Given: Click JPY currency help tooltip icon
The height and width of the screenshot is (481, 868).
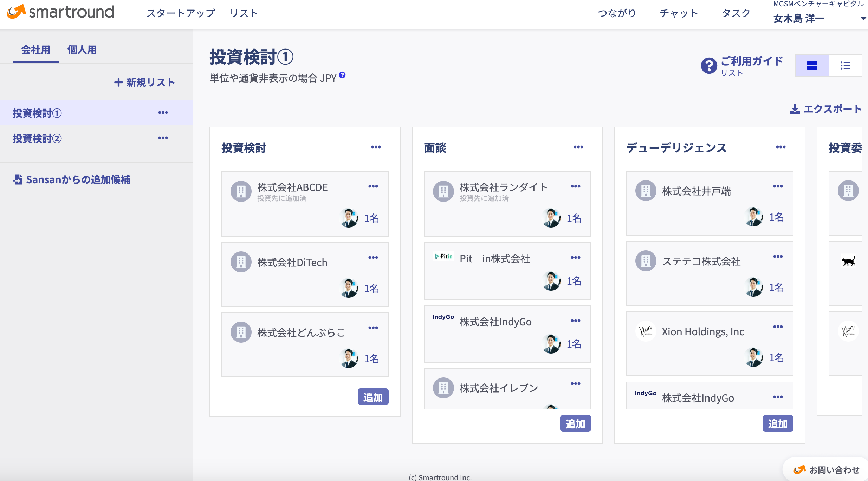Looking at the screenshot, I should pos(342,75).
